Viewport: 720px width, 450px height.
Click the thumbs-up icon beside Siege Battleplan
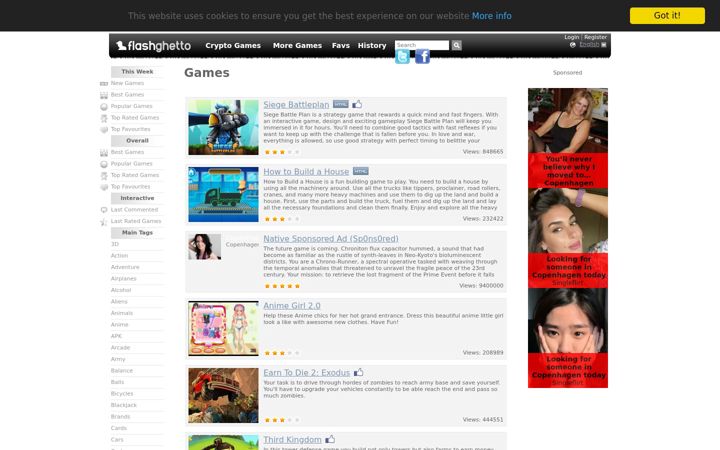[357, 104]
